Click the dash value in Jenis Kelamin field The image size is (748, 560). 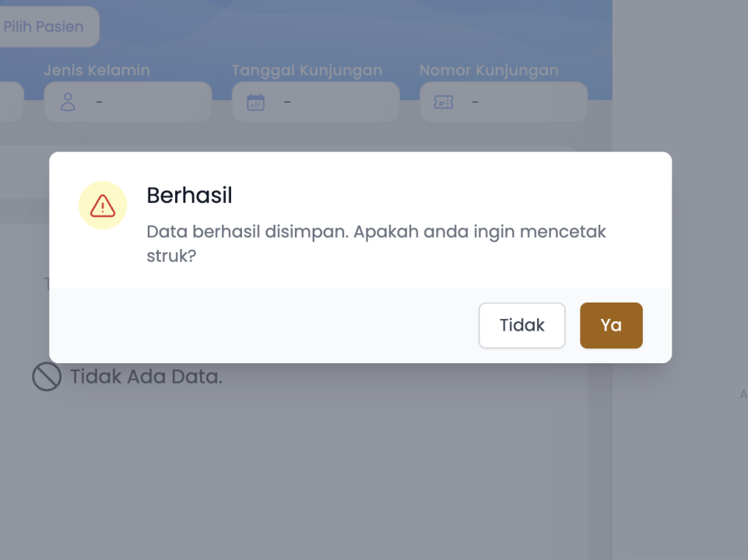click(100, 102)
